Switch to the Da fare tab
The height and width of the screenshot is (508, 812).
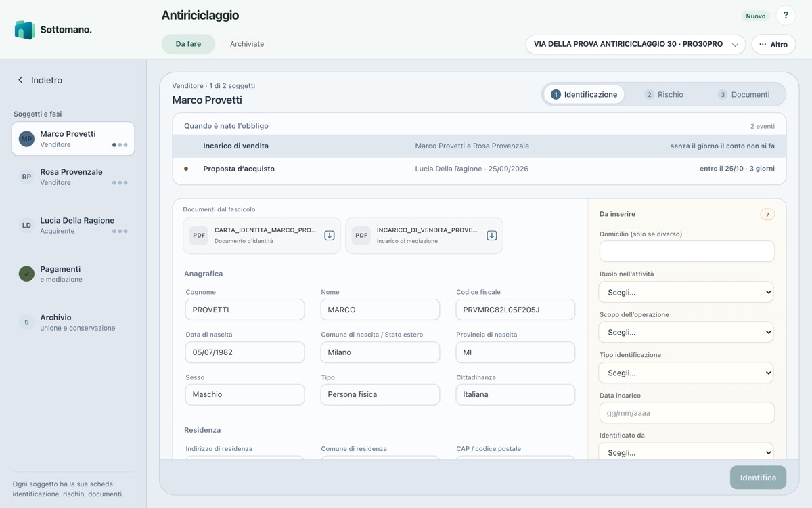click(x=188, y=44)
